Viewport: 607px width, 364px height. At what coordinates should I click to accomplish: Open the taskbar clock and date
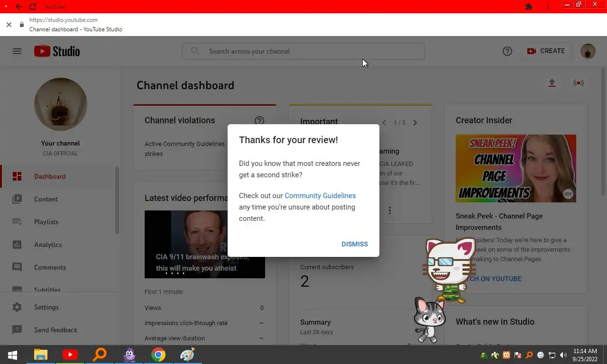click(x=585, y=355)
